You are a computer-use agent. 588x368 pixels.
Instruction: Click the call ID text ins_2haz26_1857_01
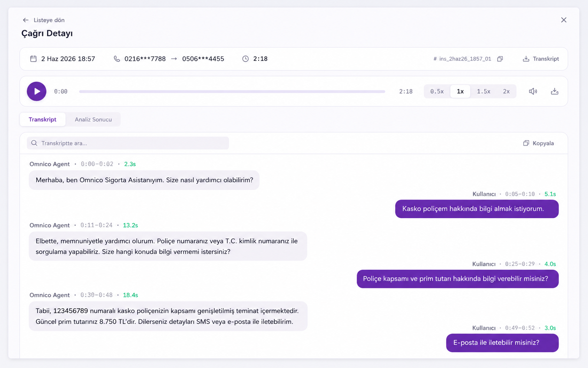pos(465,59)
